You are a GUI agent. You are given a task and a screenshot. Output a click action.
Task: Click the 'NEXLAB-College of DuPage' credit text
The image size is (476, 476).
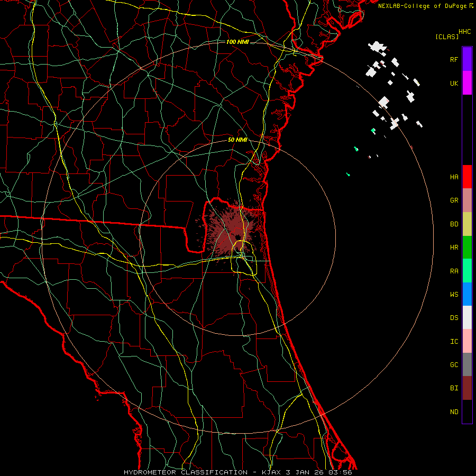pyautogui.click(x=422, y=6)
